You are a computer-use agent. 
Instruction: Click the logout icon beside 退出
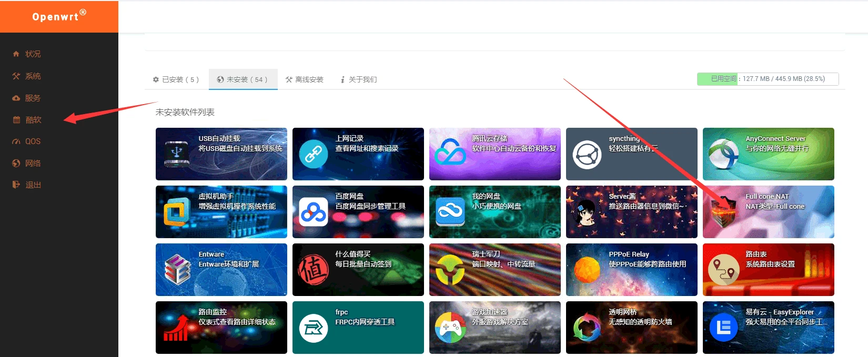tap(16, 185)
